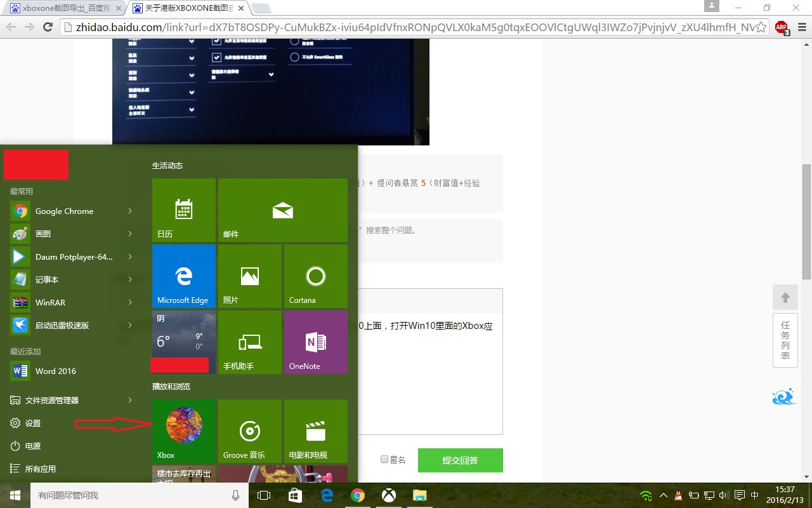Click the Xbox screenshot photo in page

point(271,91)
